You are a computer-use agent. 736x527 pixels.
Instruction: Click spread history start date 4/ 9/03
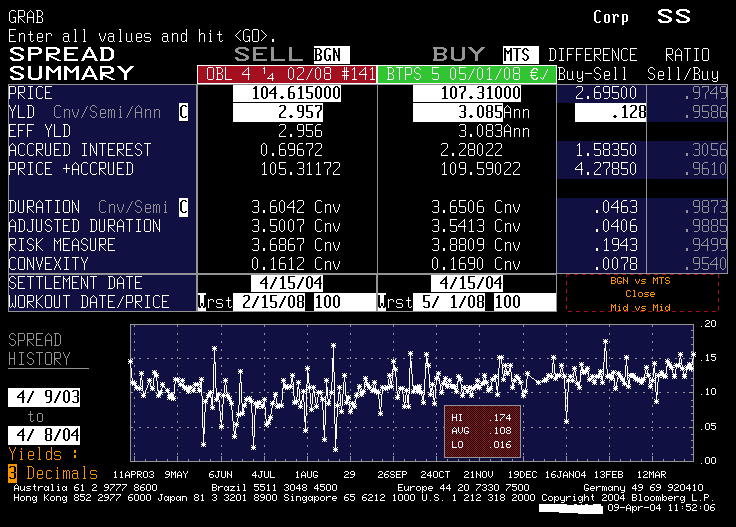coord(46,398)
